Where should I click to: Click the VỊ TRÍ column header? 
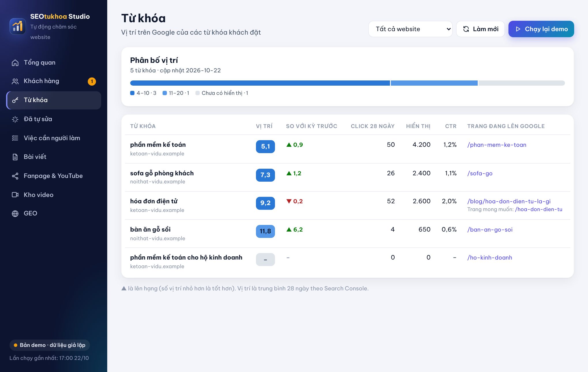(264, 126)
